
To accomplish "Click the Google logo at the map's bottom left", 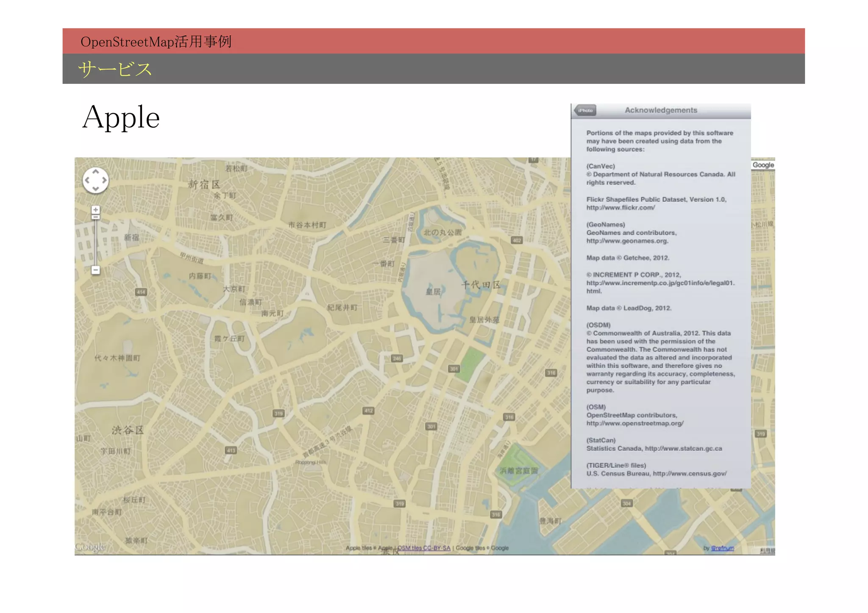I will coord(90,547).
